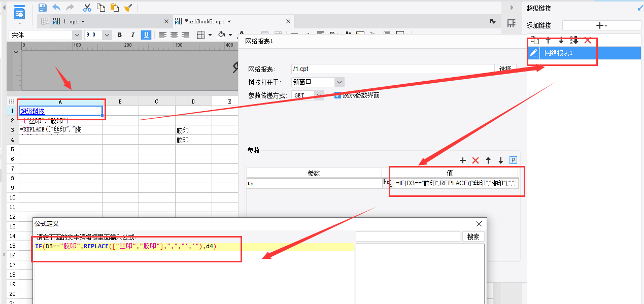This screenshot has width=644, height=304.
Task: Close the 公式定义 dialog
Action: point(479,224)
